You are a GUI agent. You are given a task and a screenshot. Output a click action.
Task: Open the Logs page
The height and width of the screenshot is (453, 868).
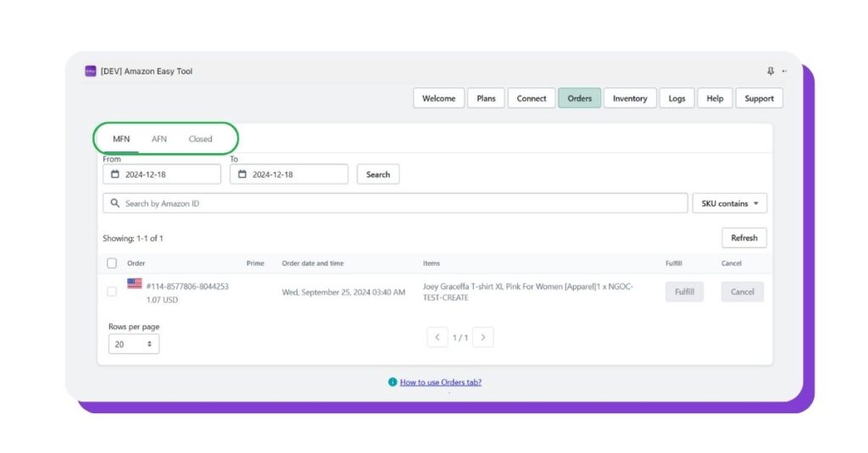[x=676, y=98]
